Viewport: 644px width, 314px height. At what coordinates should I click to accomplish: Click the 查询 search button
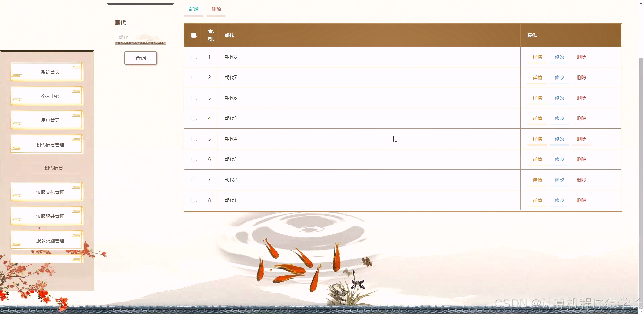[x=141, y=58]
